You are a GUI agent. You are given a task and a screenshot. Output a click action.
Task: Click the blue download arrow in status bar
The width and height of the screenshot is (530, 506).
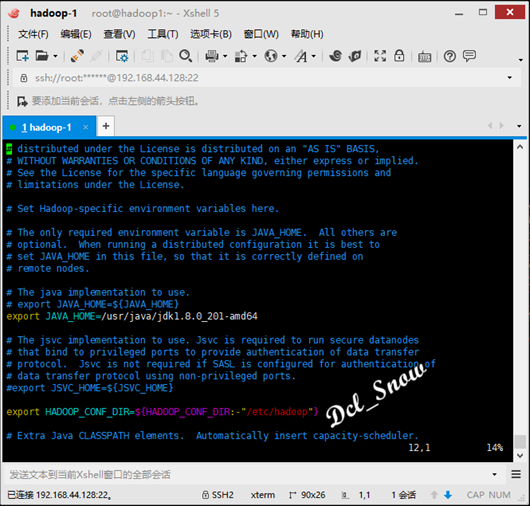448,495
